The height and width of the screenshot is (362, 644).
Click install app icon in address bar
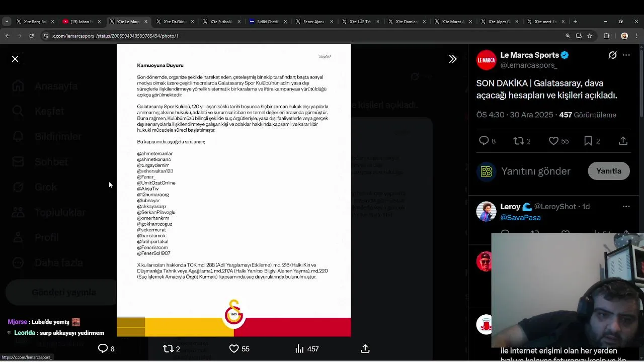(579, 36)
